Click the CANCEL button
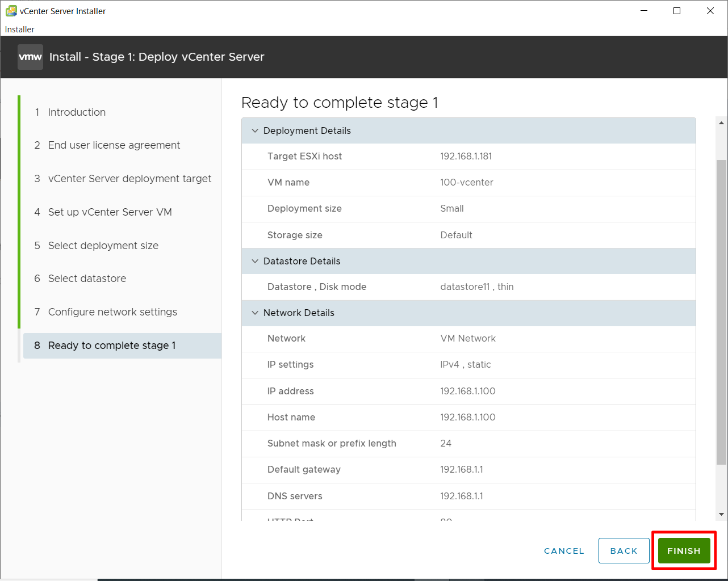Image resolution: width=728 pixels, height=581 pixels. coord(564,551)
